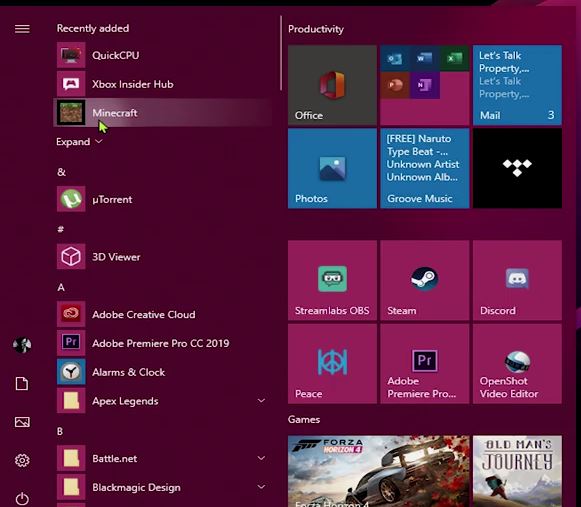Open the Mail live tile
The image size is (581, 507).
coord(517,85)
